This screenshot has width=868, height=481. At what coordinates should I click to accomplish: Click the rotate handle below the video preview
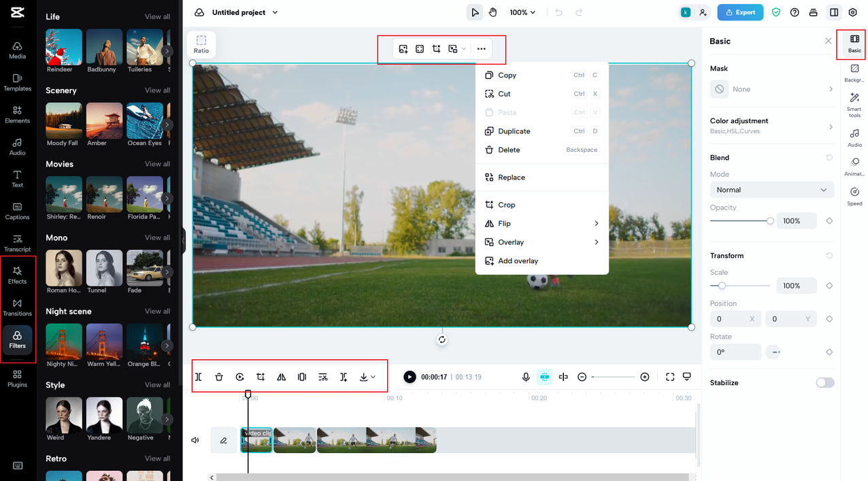click(x=442, y=339)
